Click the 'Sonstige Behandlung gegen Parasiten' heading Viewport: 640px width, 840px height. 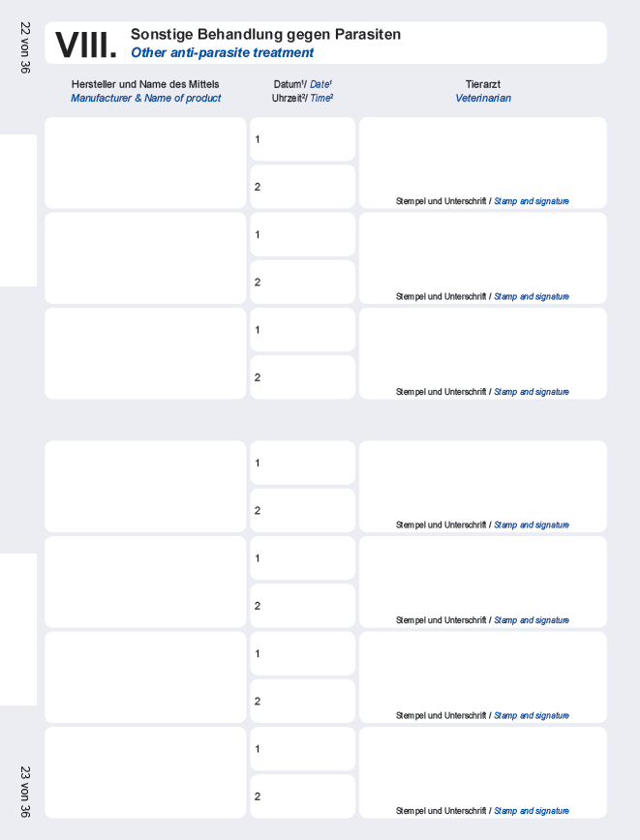[265, 35]
